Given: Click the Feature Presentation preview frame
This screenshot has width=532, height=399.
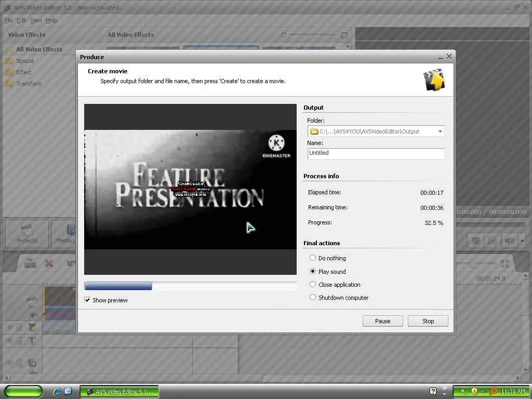Looking at the screenshot, I should pos(190,189).
